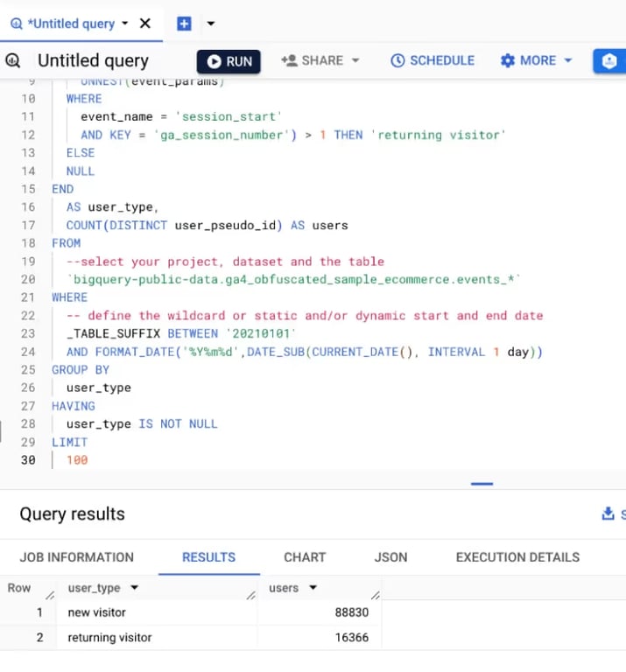Click the 16366 users value

coord(352,637)
